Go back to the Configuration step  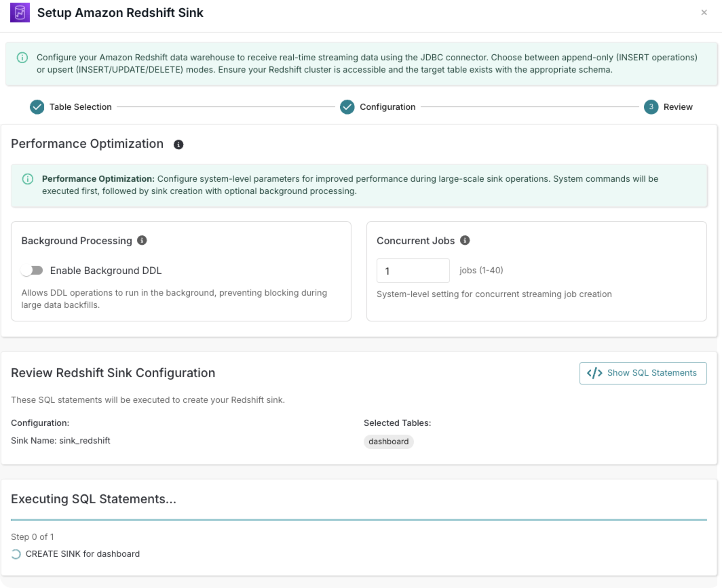point(387,106)
